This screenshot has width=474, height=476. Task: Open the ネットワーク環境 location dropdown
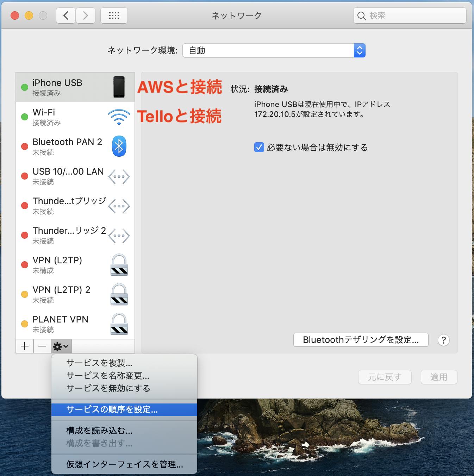pos(274,50)
